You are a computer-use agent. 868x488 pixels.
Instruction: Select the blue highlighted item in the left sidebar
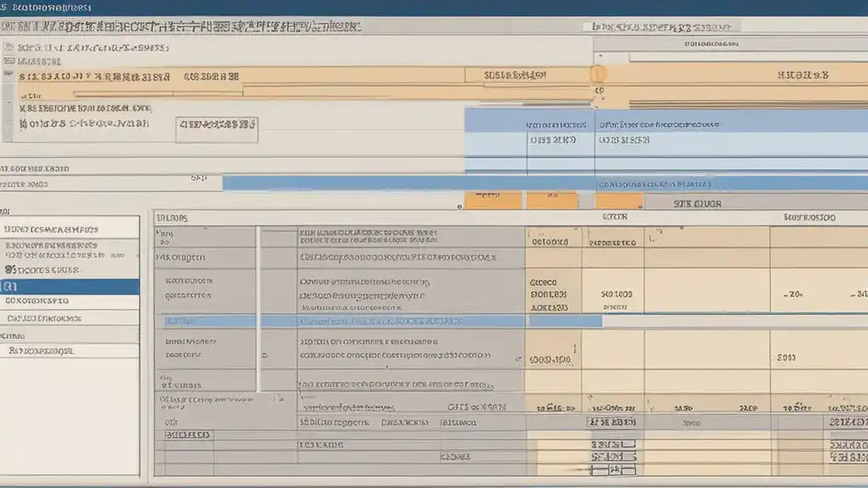click(70, 286)
